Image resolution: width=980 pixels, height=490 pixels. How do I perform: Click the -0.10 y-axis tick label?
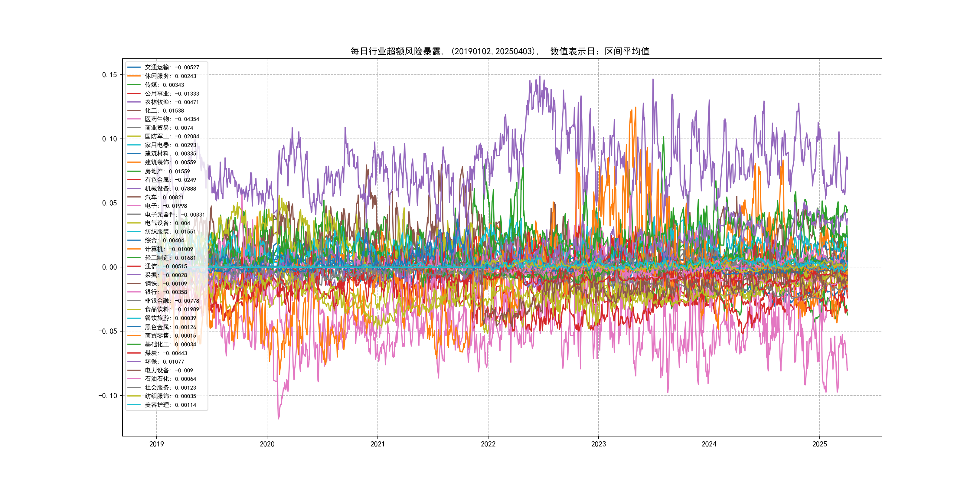[x=108, y=396]
